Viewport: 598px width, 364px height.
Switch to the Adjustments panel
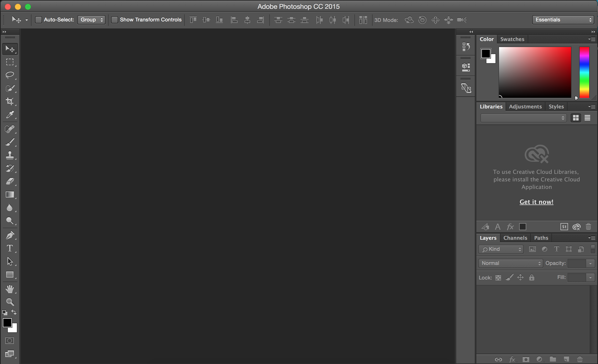coord(525,106)
